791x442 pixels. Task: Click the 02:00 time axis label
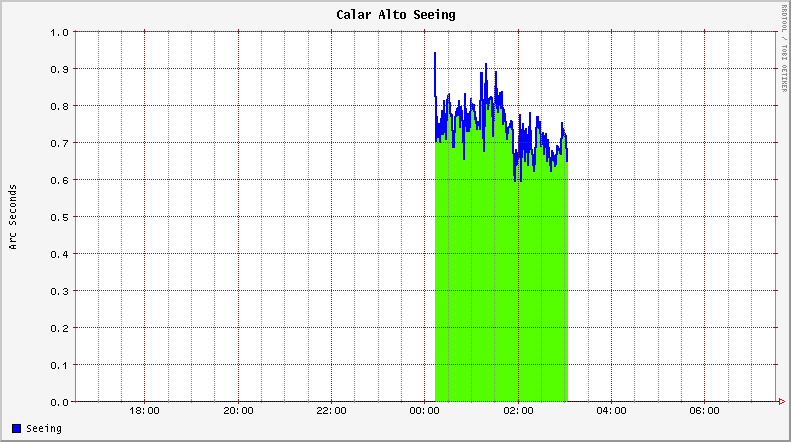coord(518,411)
